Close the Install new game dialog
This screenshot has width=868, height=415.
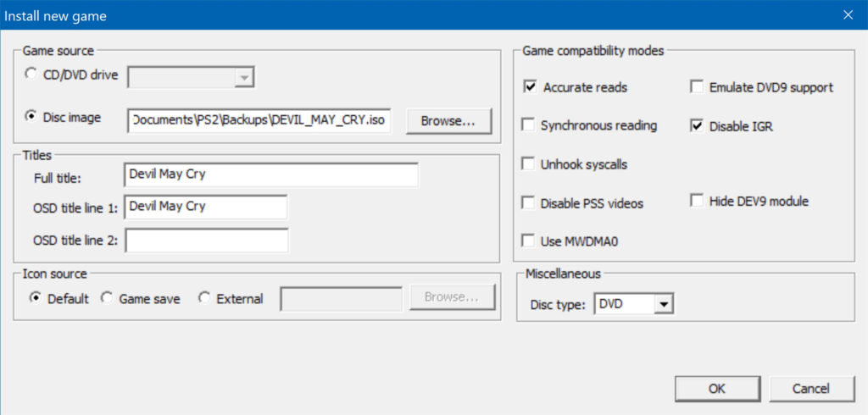(x=848, y=15)
